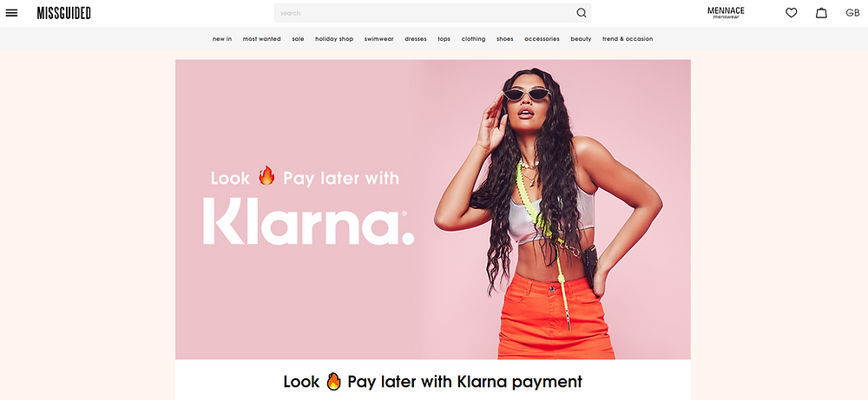
Task: Open the wishlist heart icon
Action: [791, 13]
